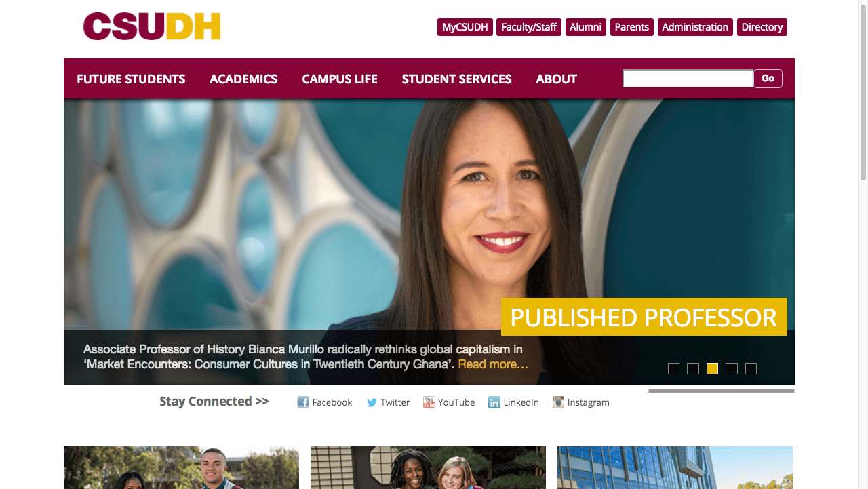The image size is (868, 489).
Task: Expand the Student Services menu
Action: pos(456,79)
